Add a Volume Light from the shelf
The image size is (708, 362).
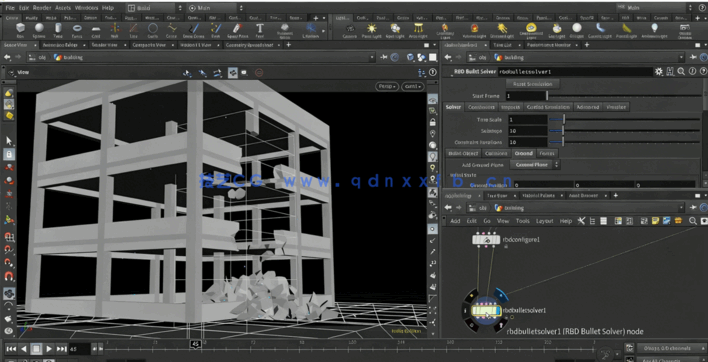point(474,30)
